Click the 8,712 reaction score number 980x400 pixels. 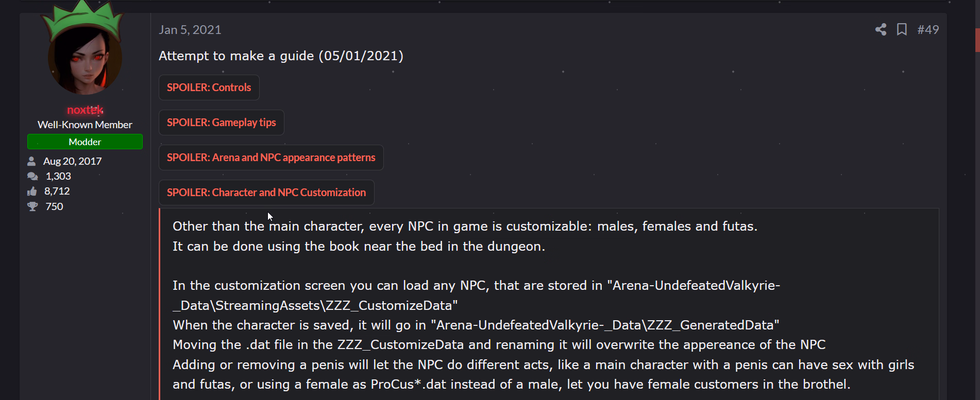(x=57, y=192)
